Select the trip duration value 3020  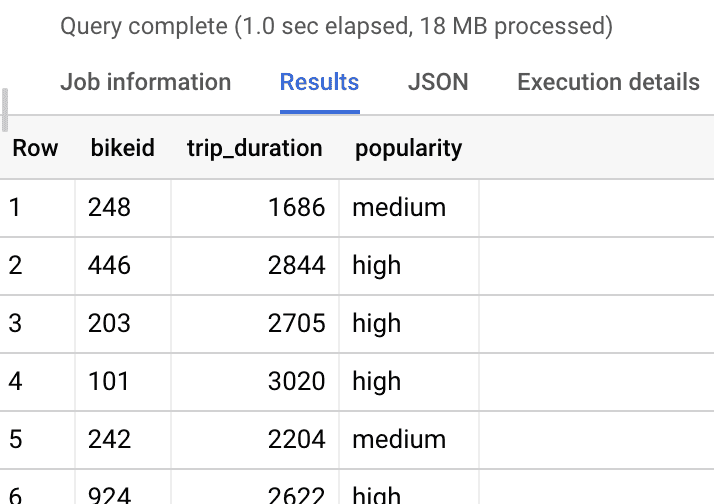[x=298, y=381]
